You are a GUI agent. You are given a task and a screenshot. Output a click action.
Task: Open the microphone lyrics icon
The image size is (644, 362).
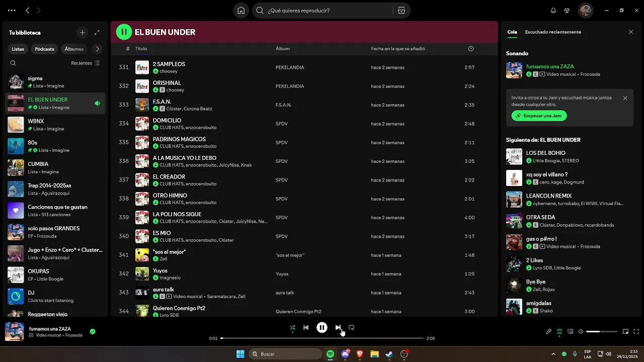549,332
